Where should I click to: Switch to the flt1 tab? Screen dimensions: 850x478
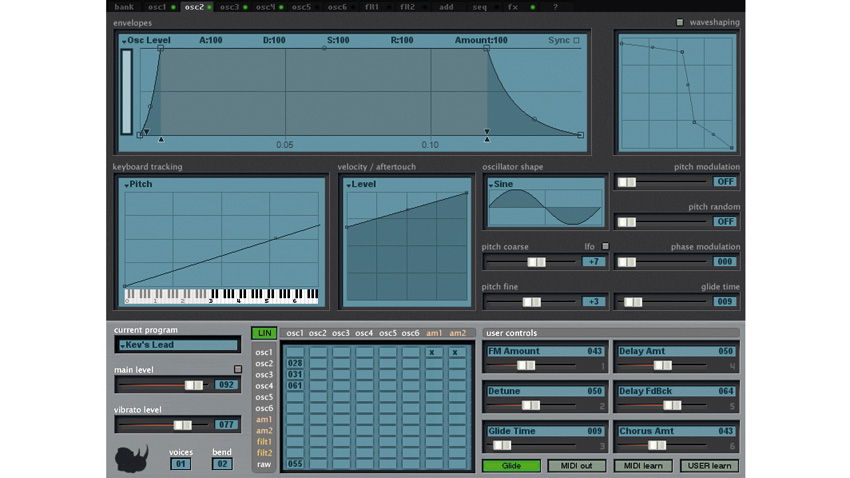[371, 7]
